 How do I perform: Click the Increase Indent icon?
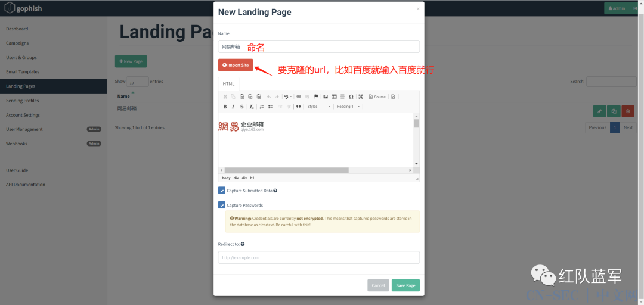[289, 107]
